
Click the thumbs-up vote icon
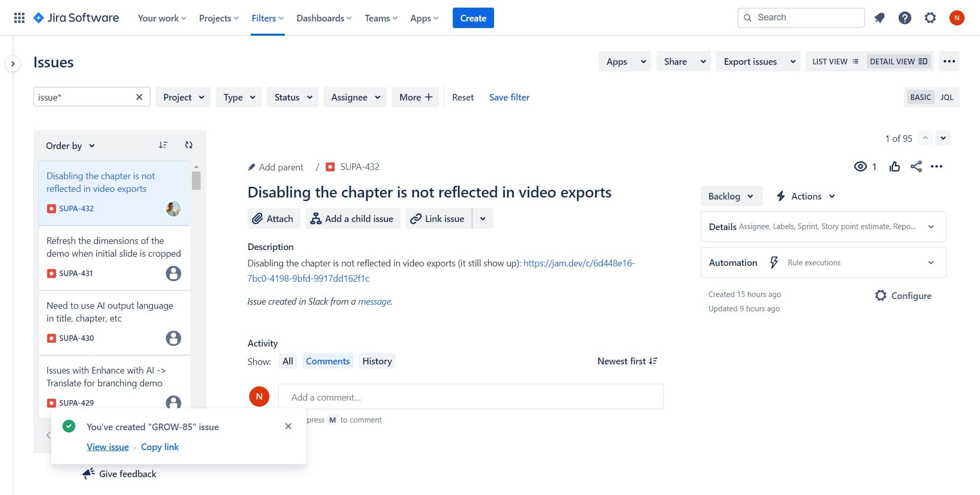(894, 167)
